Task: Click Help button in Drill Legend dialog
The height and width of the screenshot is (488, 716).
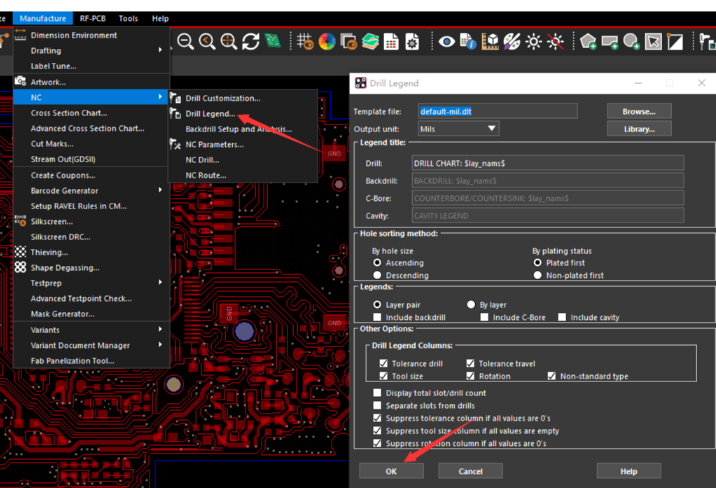Action: (629, 471)
